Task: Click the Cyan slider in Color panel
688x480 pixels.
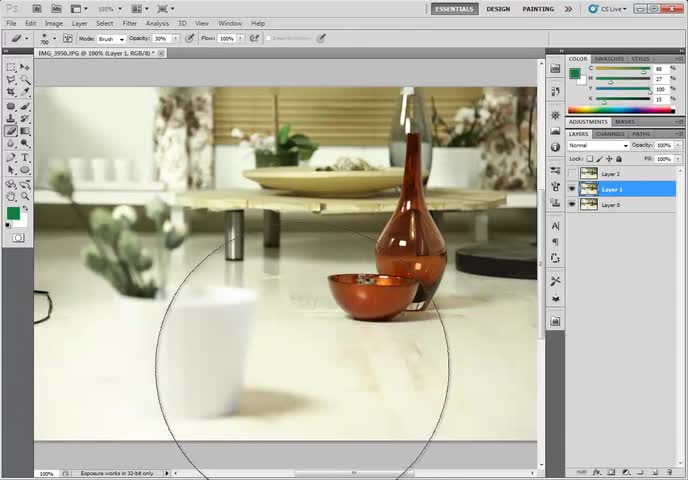Action: 623,69
